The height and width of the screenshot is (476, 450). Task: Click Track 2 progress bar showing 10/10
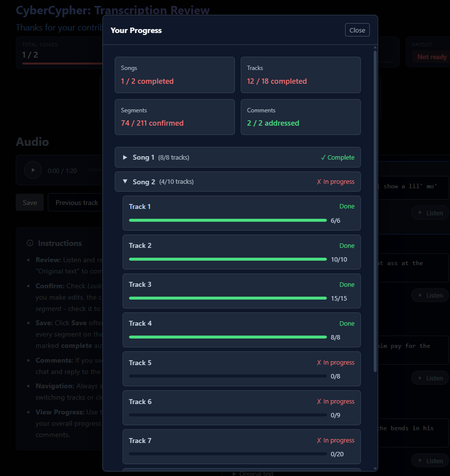coord(228,259)
